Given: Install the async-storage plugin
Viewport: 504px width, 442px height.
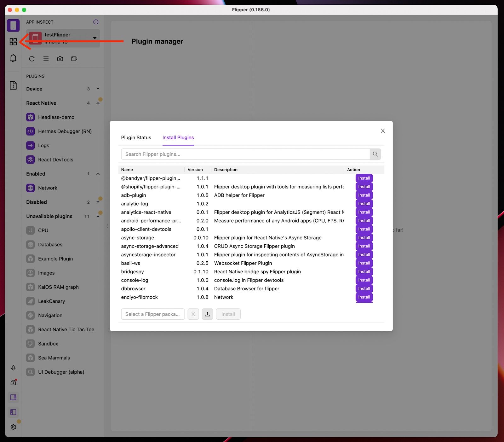Looking at the screenshot, I should pos(364,238).
